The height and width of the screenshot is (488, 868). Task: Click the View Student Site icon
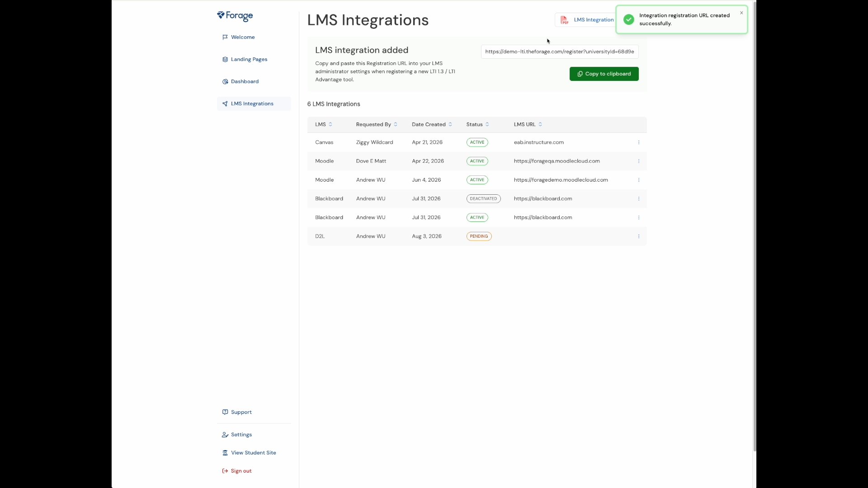[x=225, y=453]
